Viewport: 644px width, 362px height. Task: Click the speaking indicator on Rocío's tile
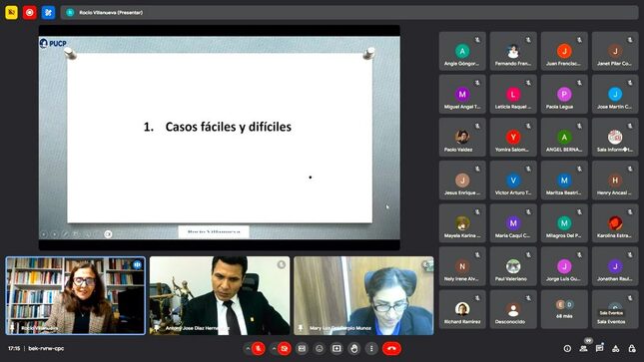137,265
